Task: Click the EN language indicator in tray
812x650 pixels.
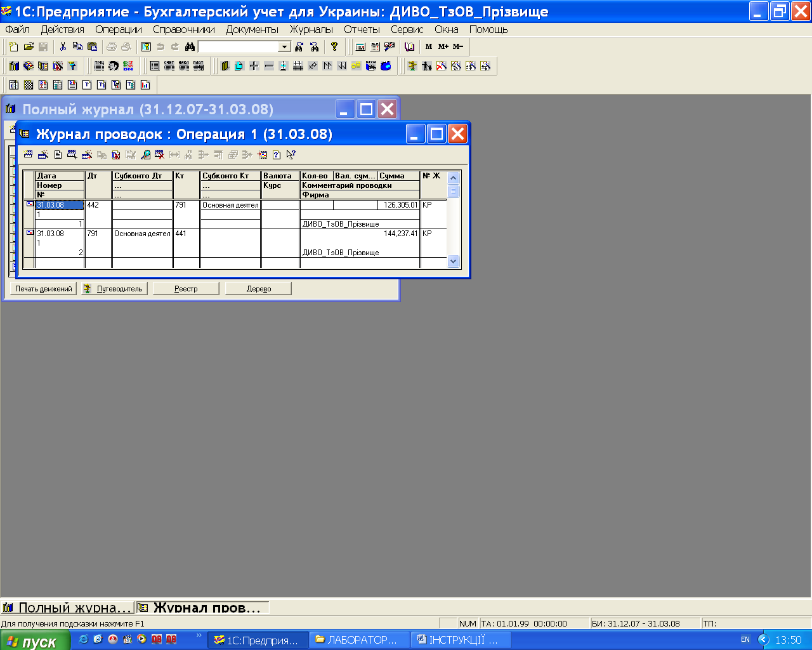Action: pos(745,640)
